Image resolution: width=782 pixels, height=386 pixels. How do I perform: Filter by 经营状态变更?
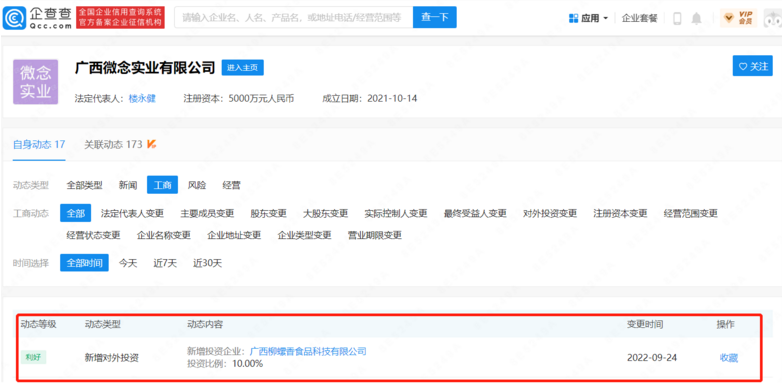[x=93, y=235]
